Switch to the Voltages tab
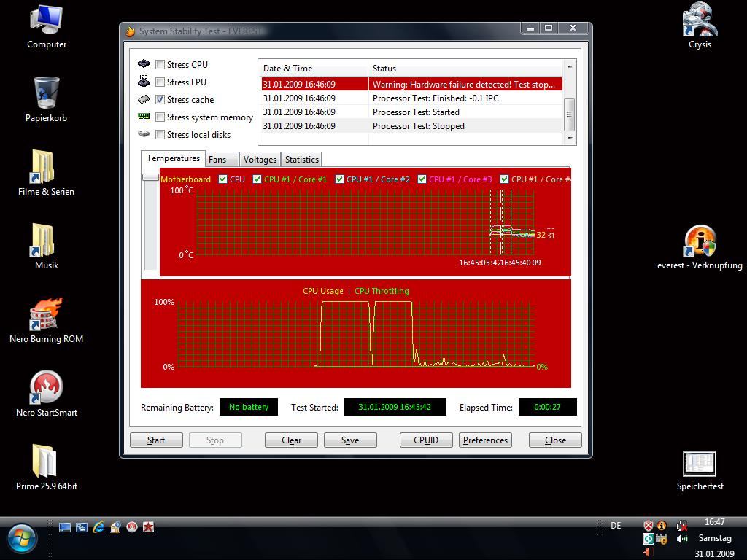This screenshot has height=560, width=747. click(x=260, y=160)
